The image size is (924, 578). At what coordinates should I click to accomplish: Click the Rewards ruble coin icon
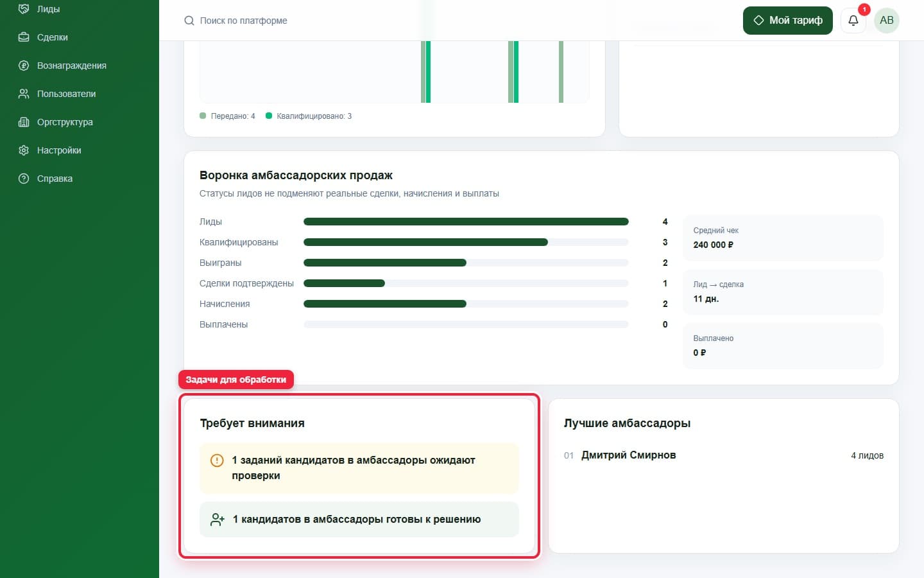(24, 66)
